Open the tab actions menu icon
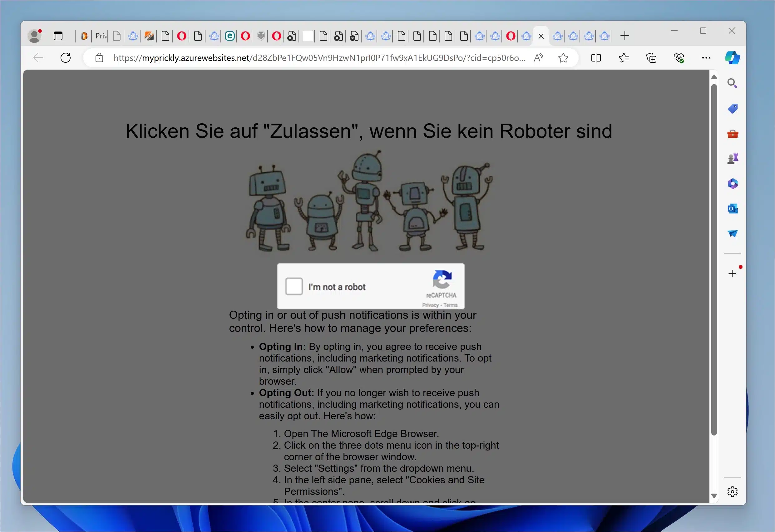 click(x=58, y=36)
